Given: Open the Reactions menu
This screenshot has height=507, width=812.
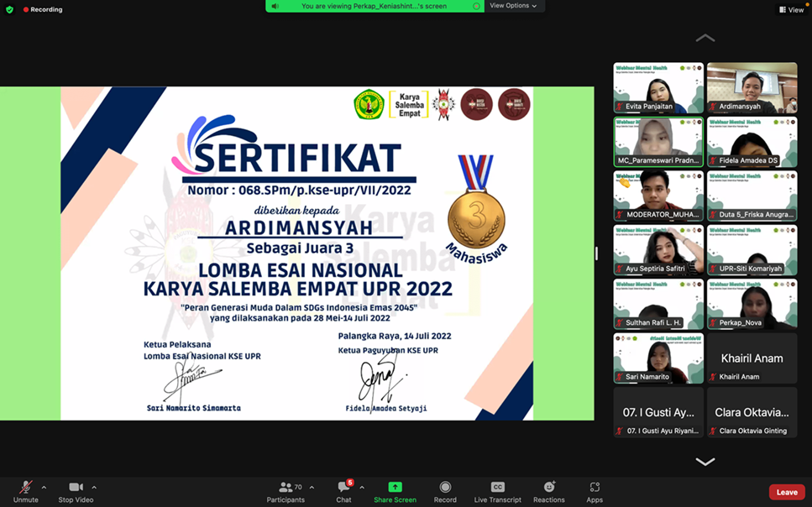Looking at the screenshot, I should (x=548, y=491).
